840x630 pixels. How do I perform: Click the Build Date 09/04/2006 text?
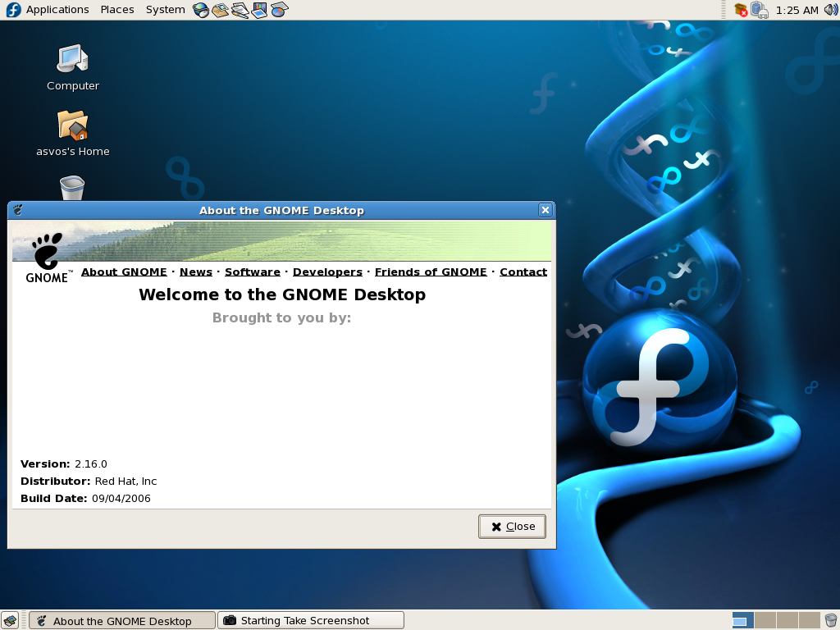click(85, 498)
